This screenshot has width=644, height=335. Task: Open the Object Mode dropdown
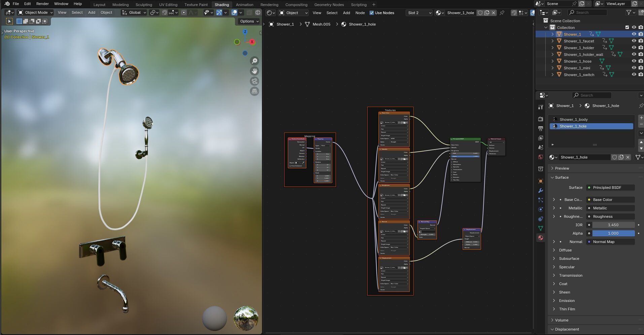click(x=35, y=12)
